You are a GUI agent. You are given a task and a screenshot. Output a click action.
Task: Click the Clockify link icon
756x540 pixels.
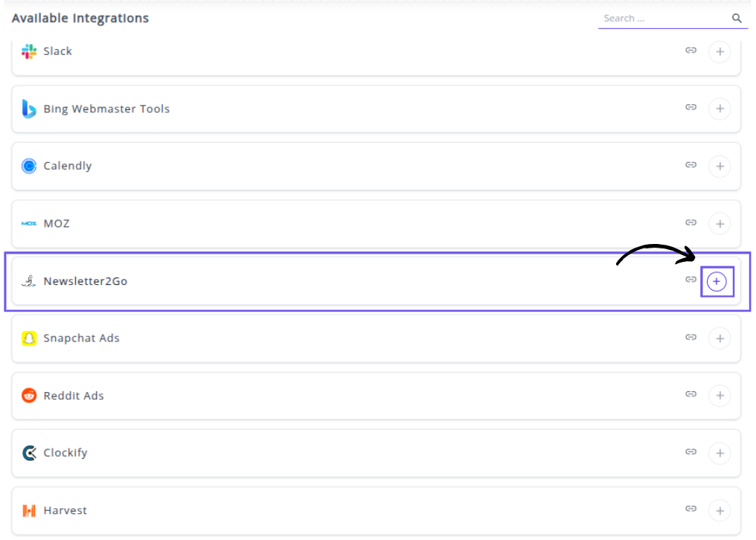pyautogui.click(x=691, y=451)
